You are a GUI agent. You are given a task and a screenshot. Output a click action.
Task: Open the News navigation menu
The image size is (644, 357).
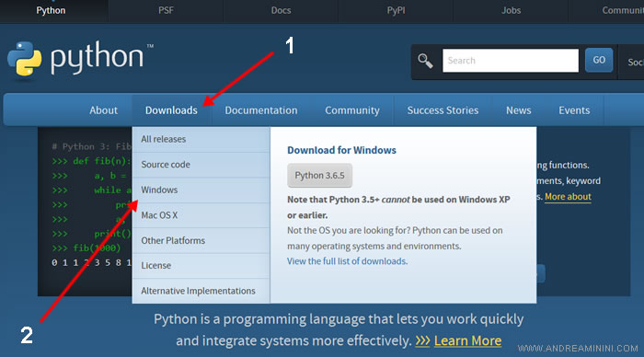click(519, 110)
